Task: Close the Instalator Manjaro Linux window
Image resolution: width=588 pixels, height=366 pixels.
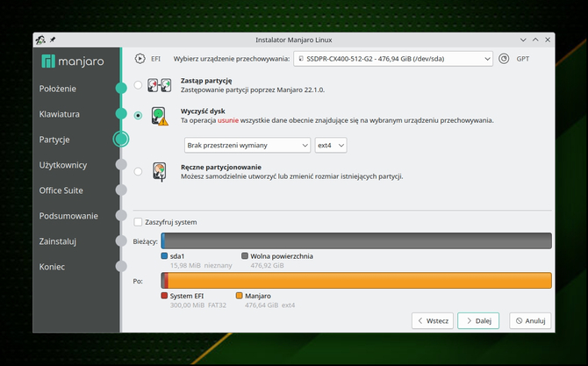Action: pos(548,39)
